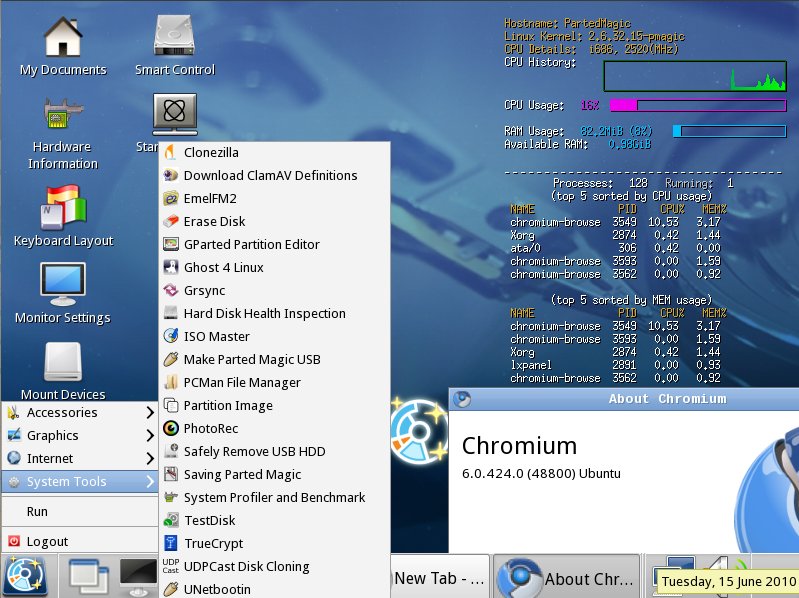
Task: Launch System Profiler and Benchmark
Action: [x=275, y=497]
